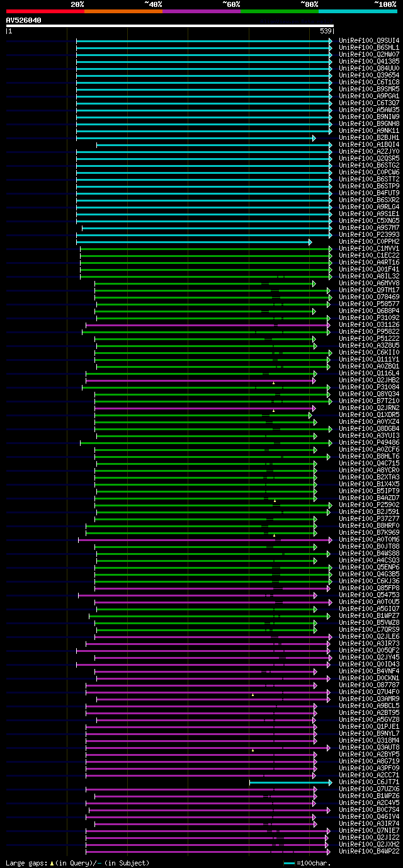Image resolution: width=403 pixels, height=868 pixels.
Task: Open hit UniRef100_P23993
Action: point(369,234)
